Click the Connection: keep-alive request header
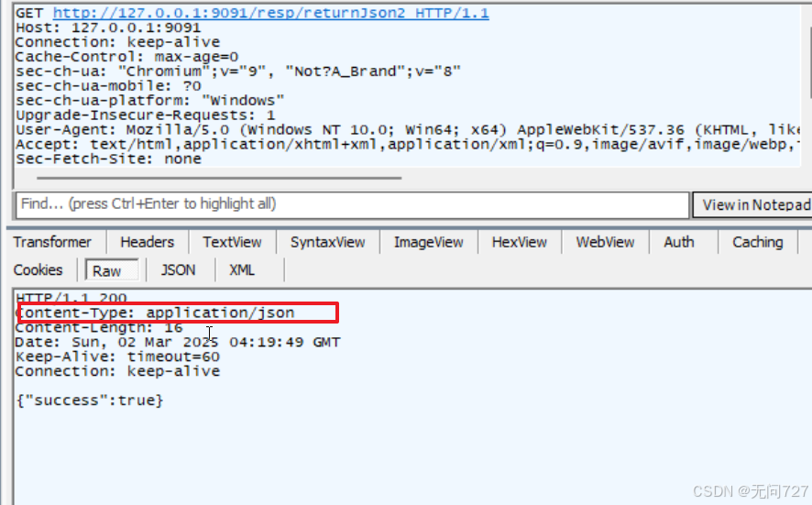Viewport: 812px width, 505px height. 117,42
